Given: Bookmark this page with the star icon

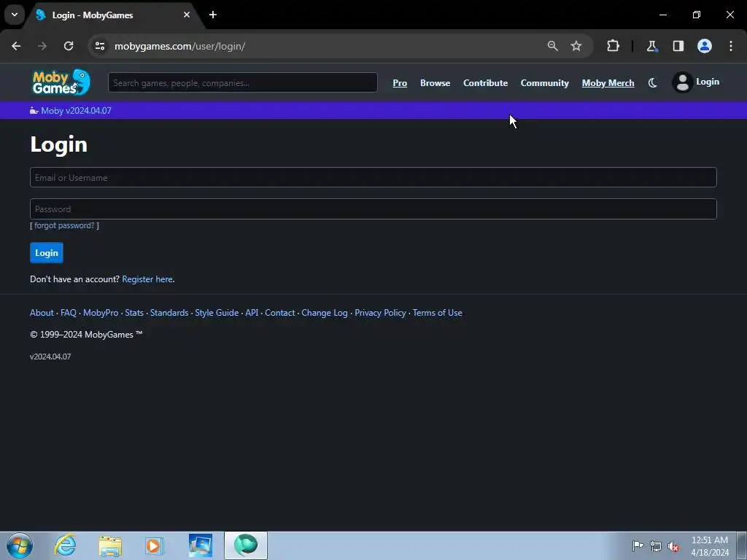Looking at the screenshot, I should (x=576, y=46).
